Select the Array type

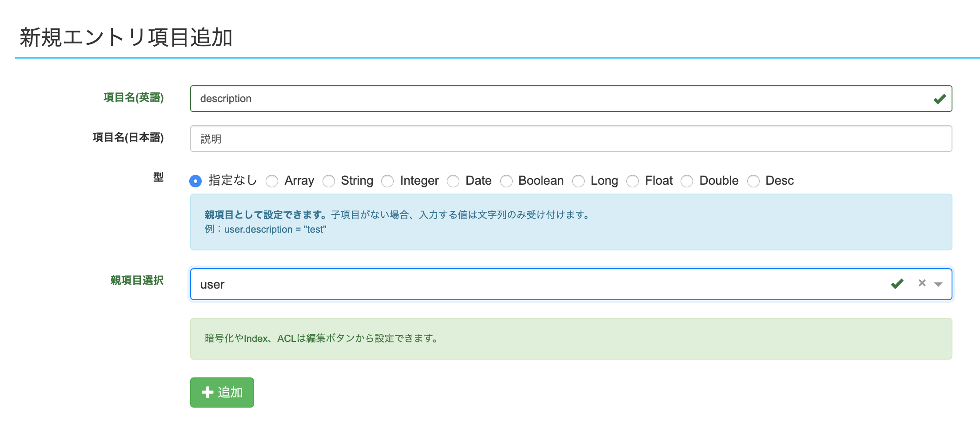272,181
